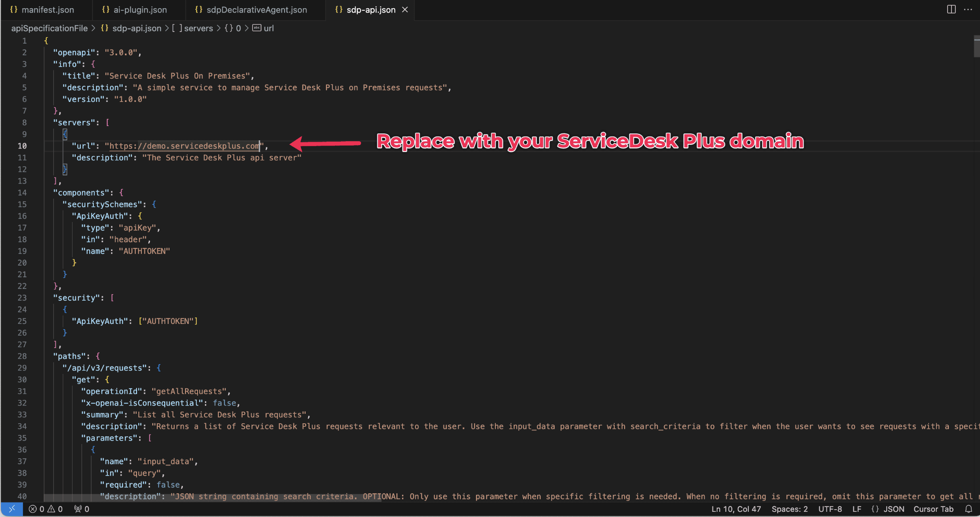
Task: Click the ports forwarded indicator
Action: point(82,509)
